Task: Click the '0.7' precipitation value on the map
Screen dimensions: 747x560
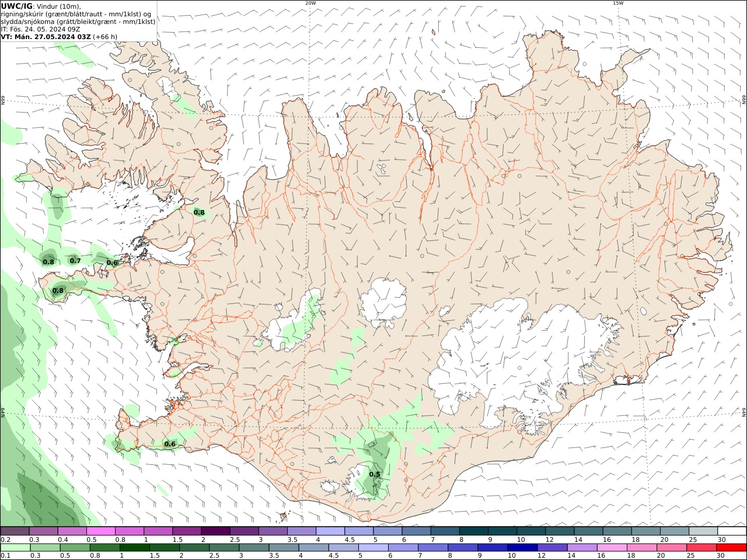Action: pyautogui.click(x=75, y=261)
